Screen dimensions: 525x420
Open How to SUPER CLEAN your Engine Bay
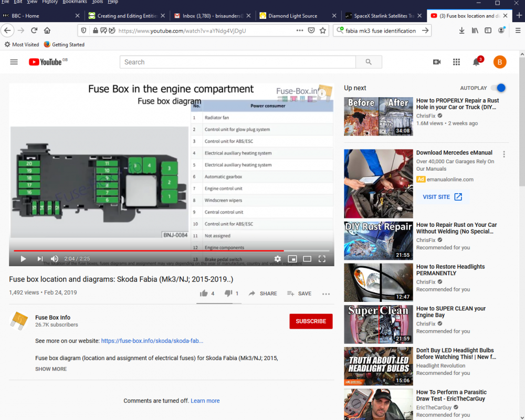[x=450, y=312]
